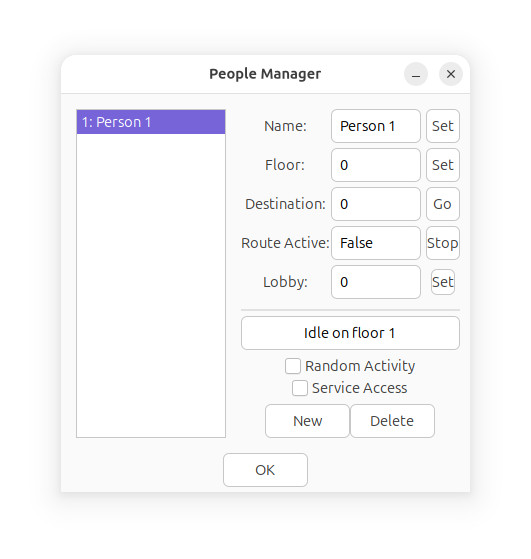This screenshot has height=559, width=531.
Task: Apply the lobby with its Set button
Action: (x=443, y=282)
